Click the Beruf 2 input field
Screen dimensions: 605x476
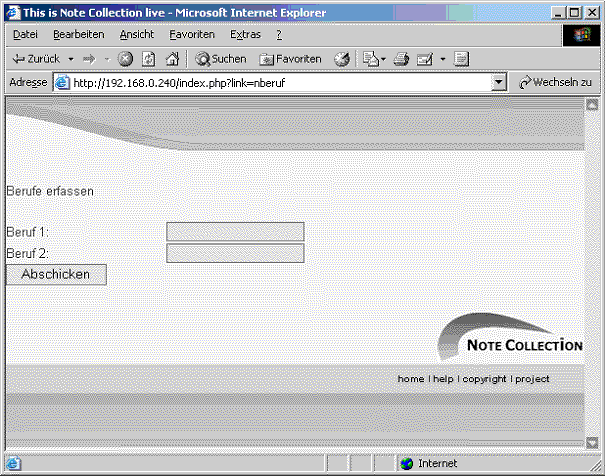pyautogui.click(x=235, y=253)
